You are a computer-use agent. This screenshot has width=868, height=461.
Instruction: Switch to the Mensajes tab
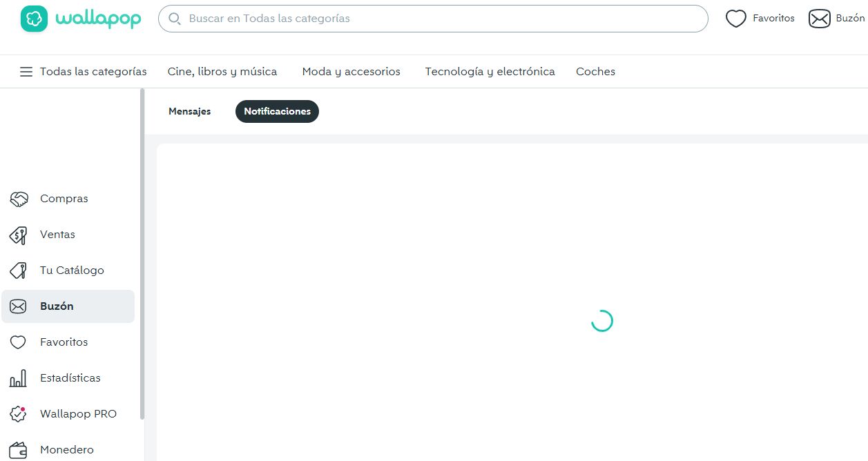click(190, 111)
